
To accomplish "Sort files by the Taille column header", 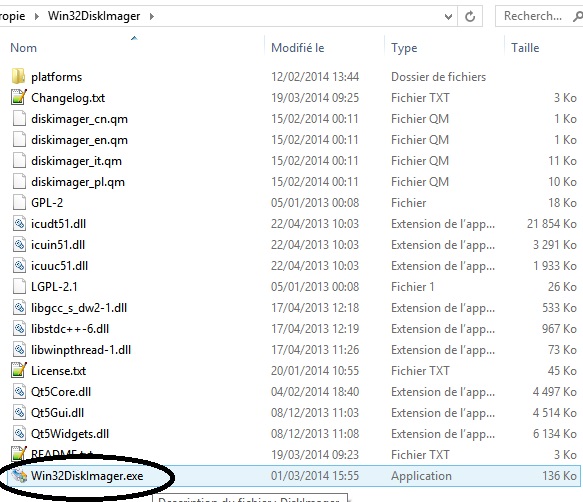I will click(525, 48).
